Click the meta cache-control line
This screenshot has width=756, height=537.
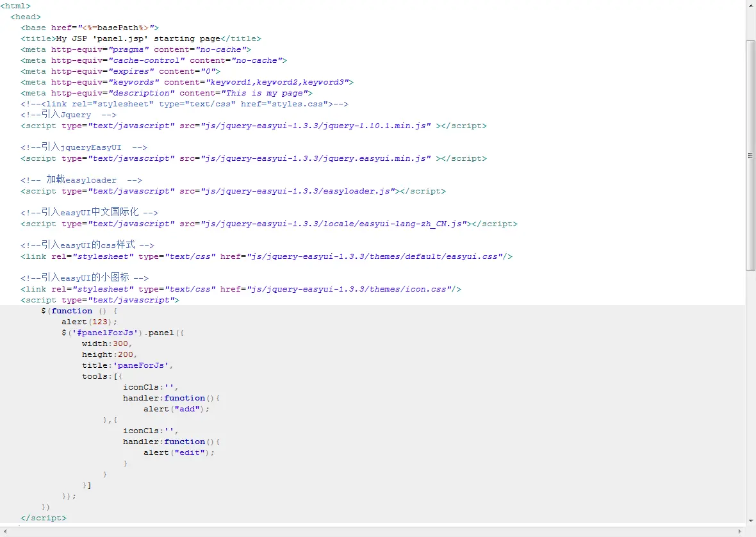[x=154, y=61]
